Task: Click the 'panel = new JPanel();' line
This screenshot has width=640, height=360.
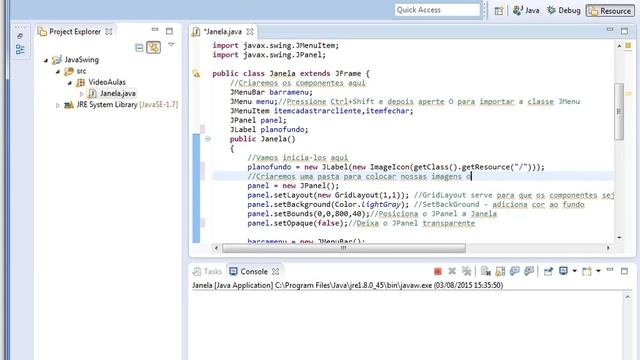Action: tap(293, 186)
